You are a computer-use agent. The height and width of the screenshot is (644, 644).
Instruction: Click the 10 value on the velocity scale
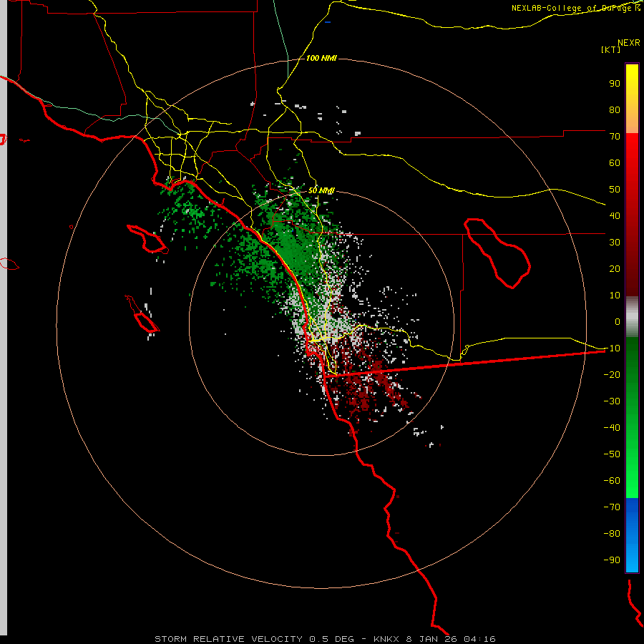pos(615,296)
